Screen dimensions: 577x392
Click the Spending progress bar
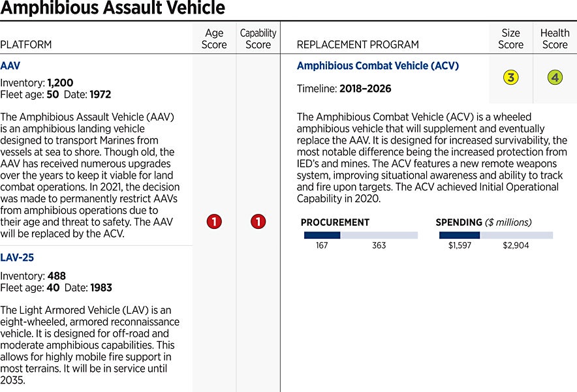click(x=495, y=235)
